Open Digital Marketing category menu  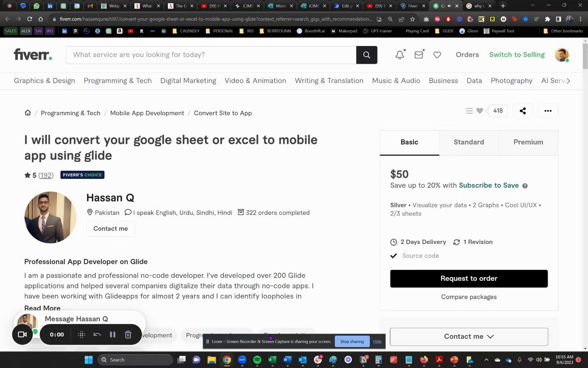click(188, 80)
